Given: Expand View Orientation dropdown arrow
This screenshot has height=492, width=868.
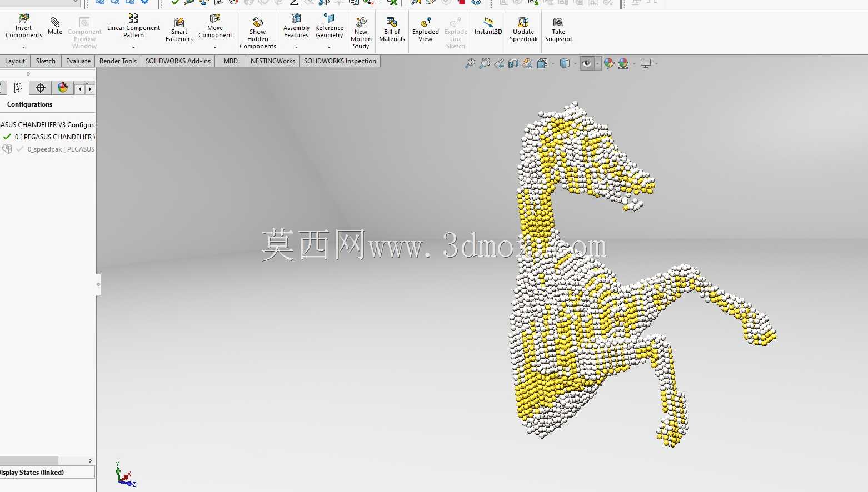Looking at the screenshot, I should (x=553, y=63).
